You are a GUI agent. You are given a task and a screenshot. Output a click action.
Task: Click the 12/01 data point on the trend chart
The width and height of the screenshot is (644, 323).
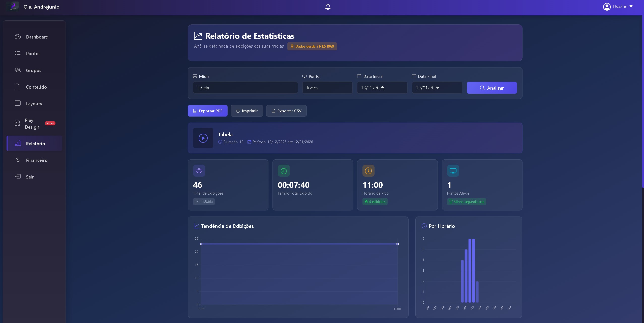click(x=397, y=244)
